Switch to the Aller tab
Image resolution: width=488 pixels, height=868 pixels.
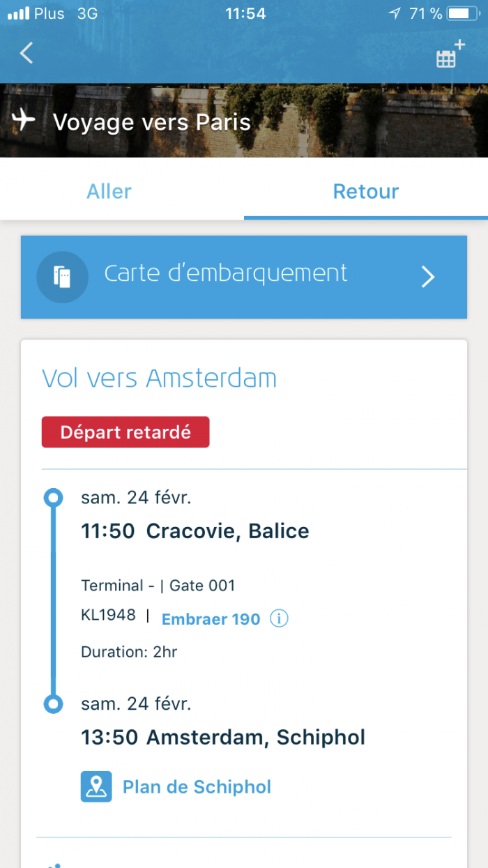click(x=109, y=192)
